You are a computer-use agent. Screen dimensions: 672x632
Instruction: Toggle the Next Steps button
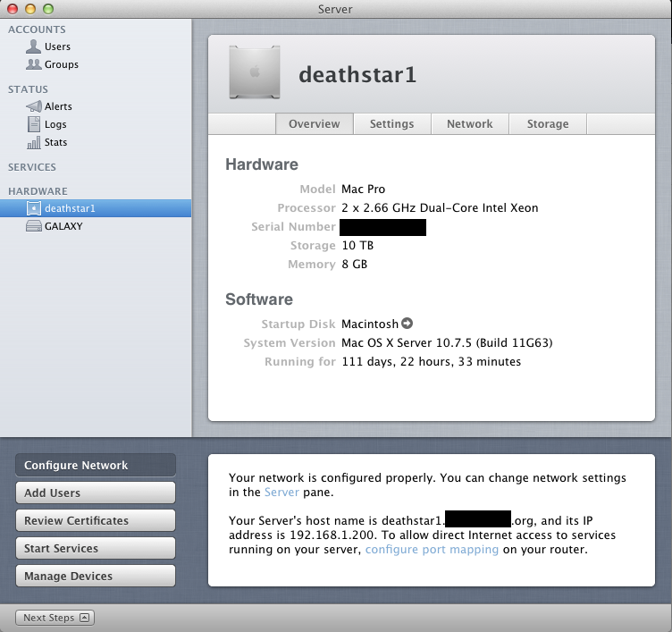tap(55, 618)
